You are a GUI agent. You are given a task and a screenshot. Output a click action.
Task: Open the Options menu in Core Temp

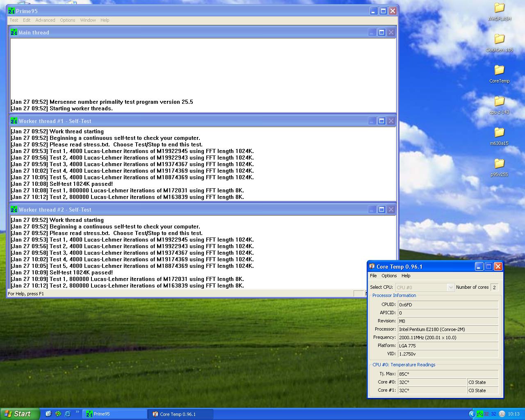[x=389, y=276]
